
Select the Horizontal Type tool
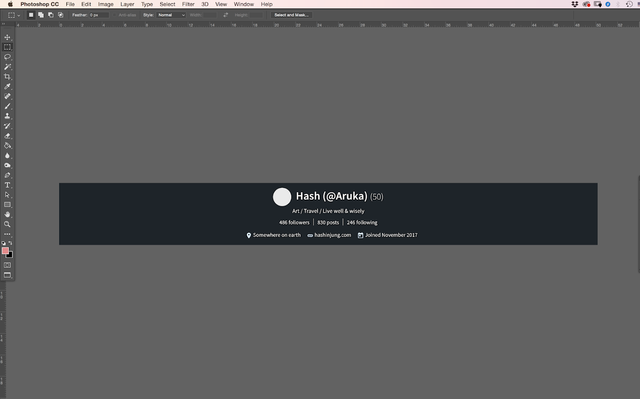(x=7, y=185)
